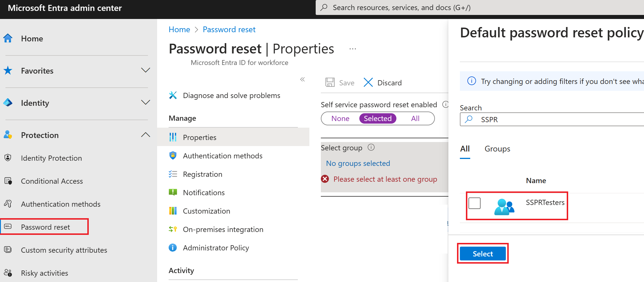Open Properties in the Manage menu
644x282 pixels.
(233, 137)
